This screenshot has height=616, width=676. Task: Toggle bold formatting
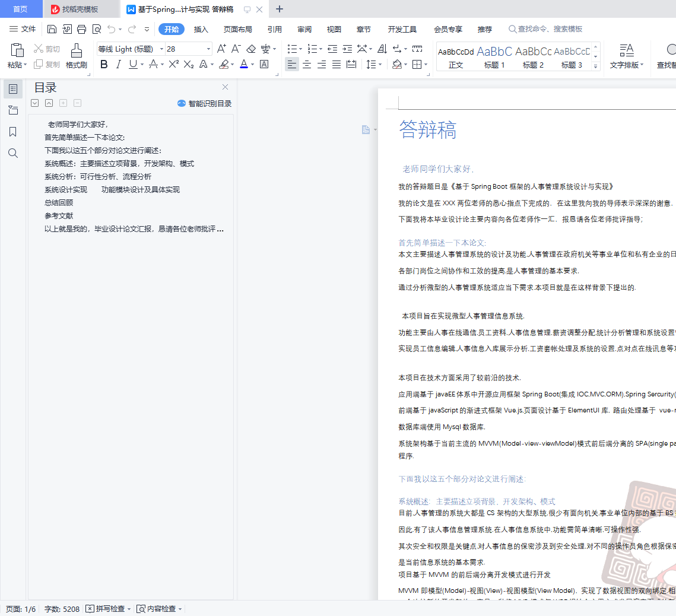pyautogui.click(x=104, y=64)
